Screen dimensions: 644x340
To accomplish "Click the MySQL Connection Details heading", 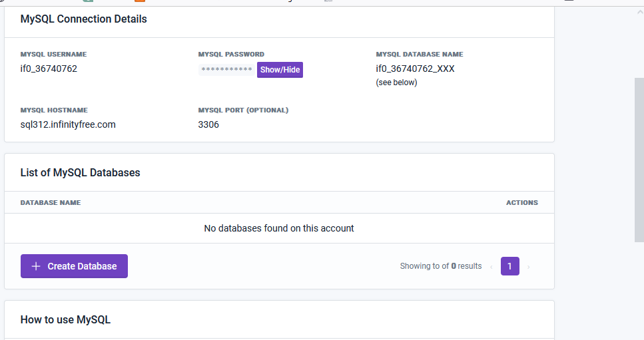I will 84,19.
